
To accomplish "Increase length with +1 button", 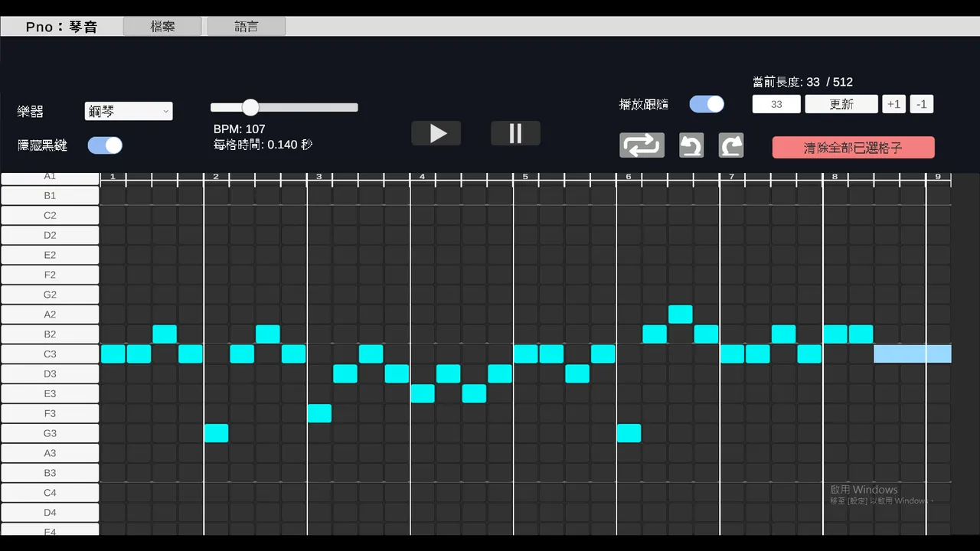I will click(894, 104).
